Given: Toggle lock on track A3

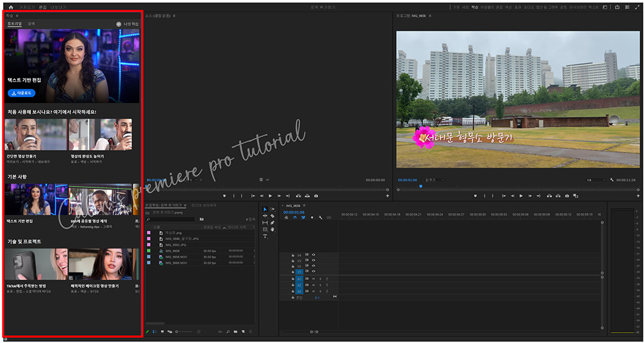Looking at the screenshot, I should pyautogui.click(x=293, y=292).
